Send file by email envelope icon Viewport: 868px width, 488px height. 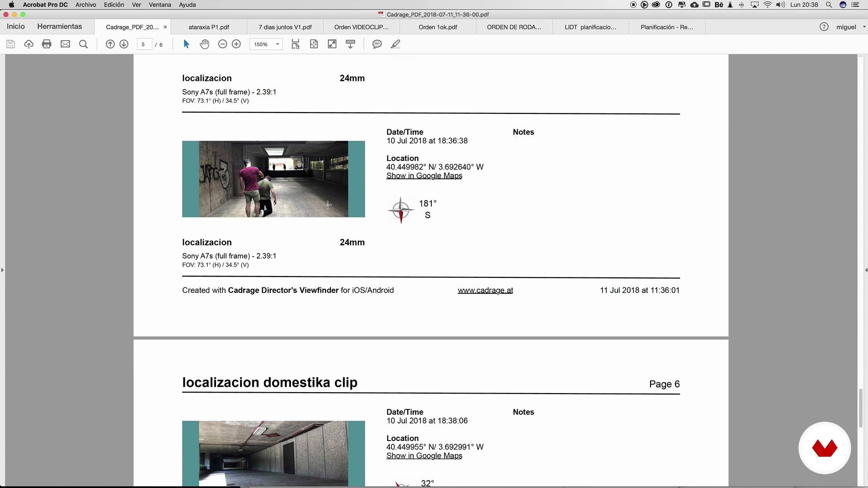(x=65, y=44)
